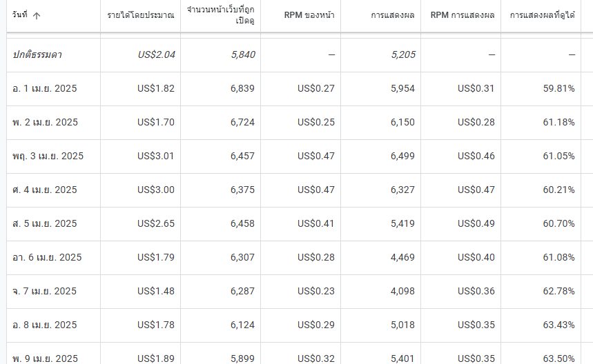
Task: Sort by วันที่ column header
Action: 20,15
